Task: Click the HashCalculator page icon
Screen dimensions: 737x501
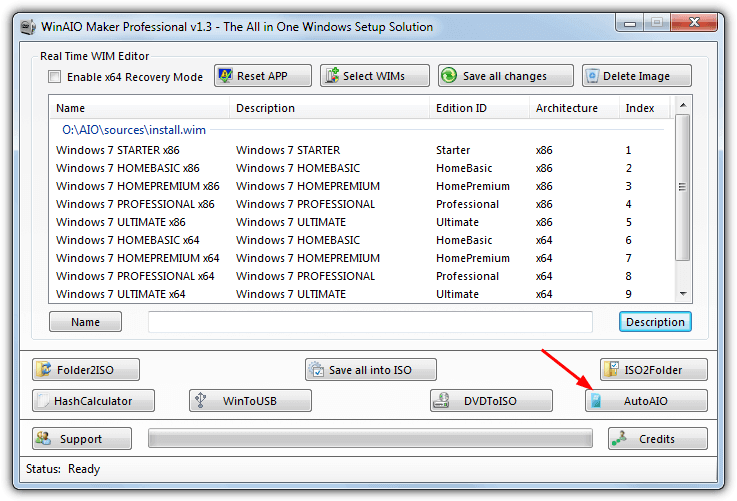Action: coord(43,401)
